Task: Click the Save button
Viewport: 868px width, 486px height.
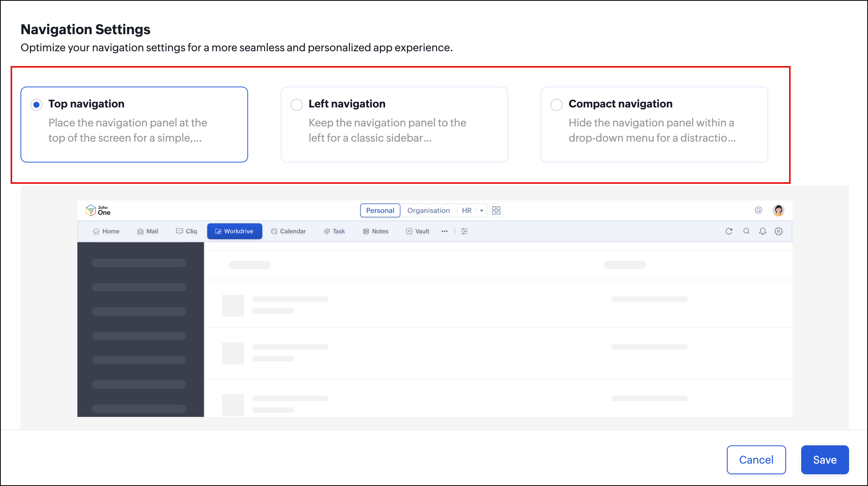Action: [825, 460]
